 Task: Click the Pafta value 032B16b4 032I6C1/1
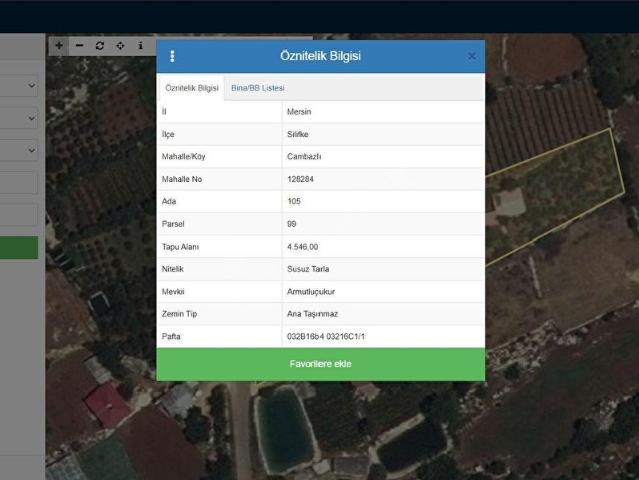326,337
